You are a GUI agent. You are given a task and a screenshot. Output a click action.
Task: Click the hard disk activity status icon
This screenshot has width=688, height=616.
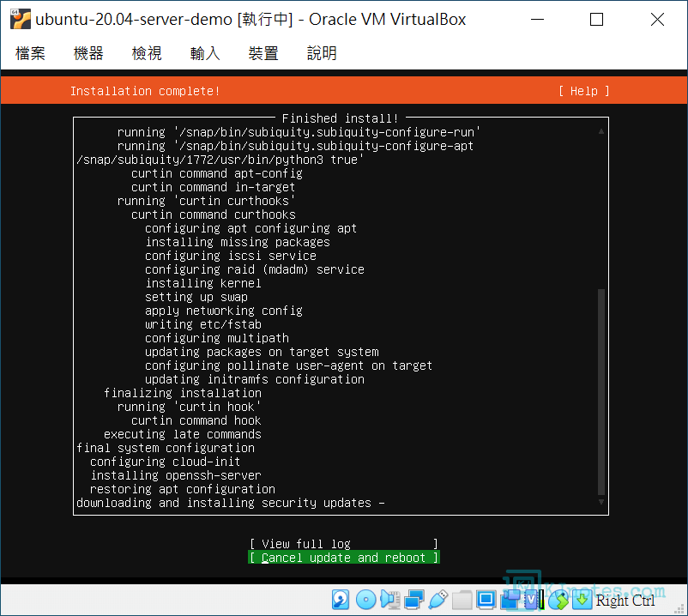click(x=341, y=600)
